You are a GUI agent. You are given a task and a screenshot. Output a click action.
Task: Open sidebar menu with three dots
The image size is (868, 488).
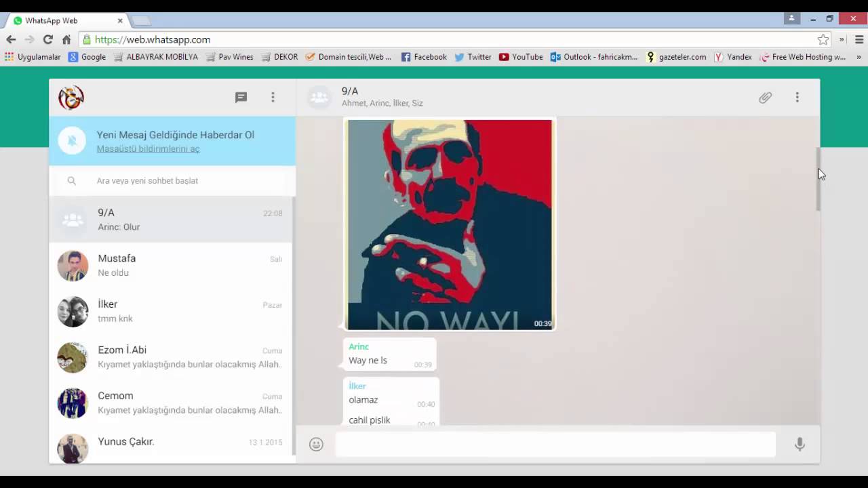[273, 98]
